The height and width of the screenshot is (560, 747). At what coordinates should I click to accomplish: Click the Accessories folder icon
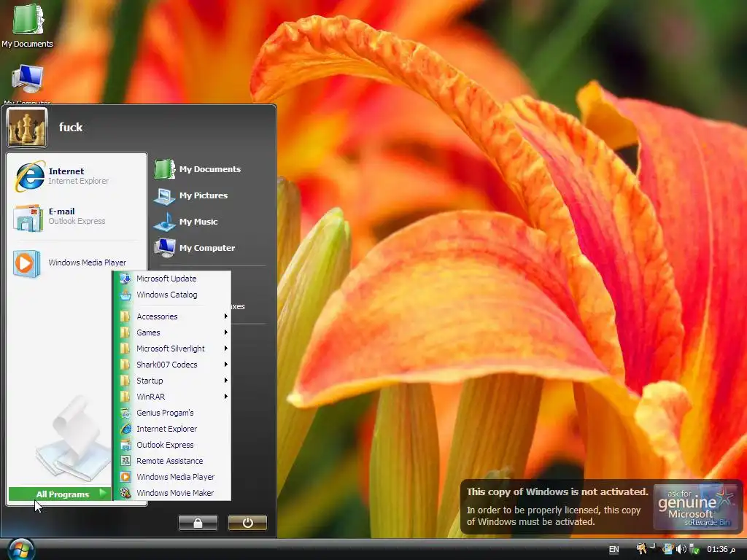point(125,316)
